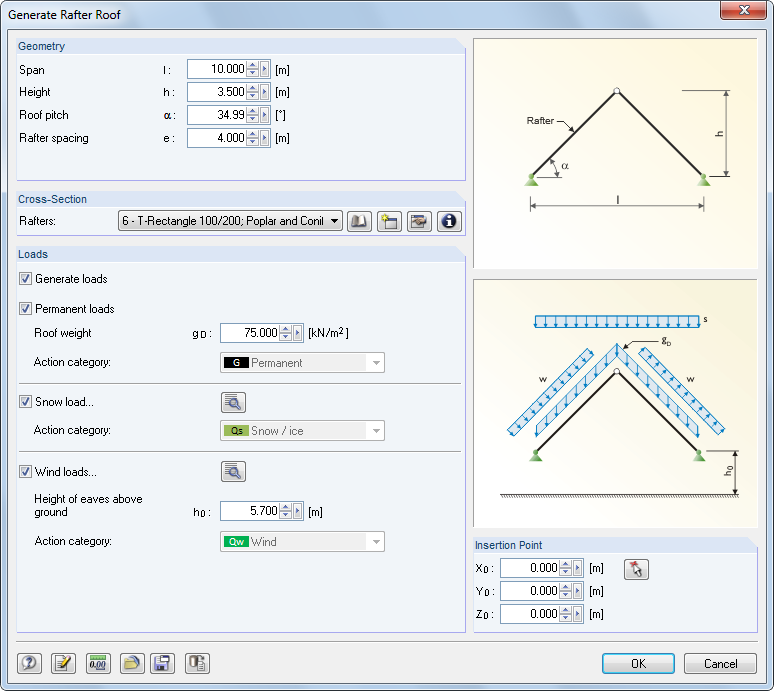Click the Y0 side arrow button
This screenshot has width=774, height=691.
[578, 591]
